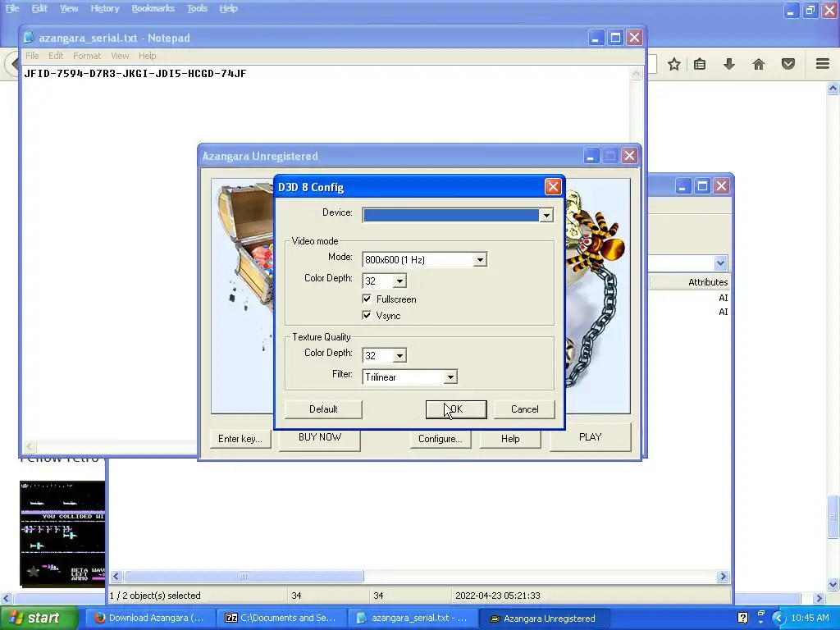This screenshot has height=630, width=840.
Task: Open Notepad Format menu
Action: [x=87, y=56]
